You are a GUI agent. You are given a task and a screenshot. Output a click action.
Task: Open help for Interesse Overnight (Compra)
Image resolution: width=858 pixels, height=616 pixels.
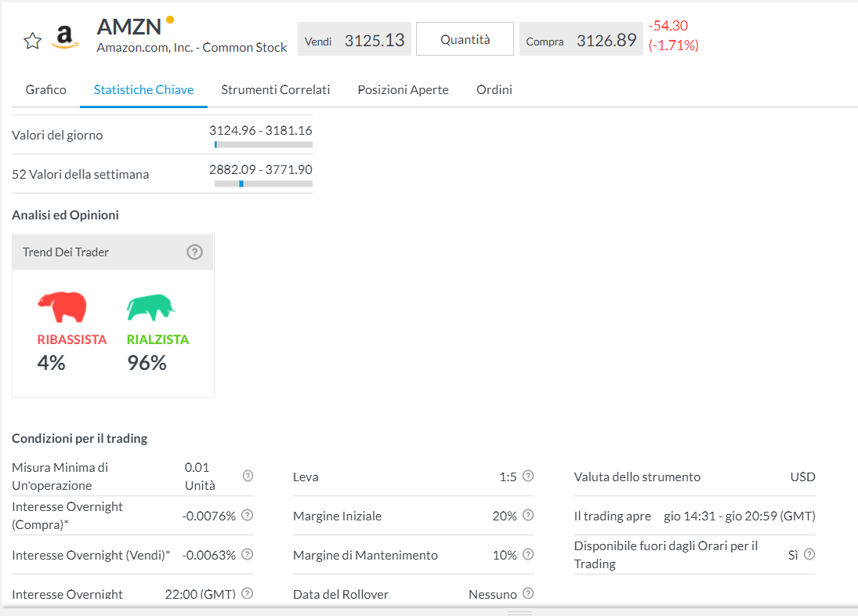[248, 516]
